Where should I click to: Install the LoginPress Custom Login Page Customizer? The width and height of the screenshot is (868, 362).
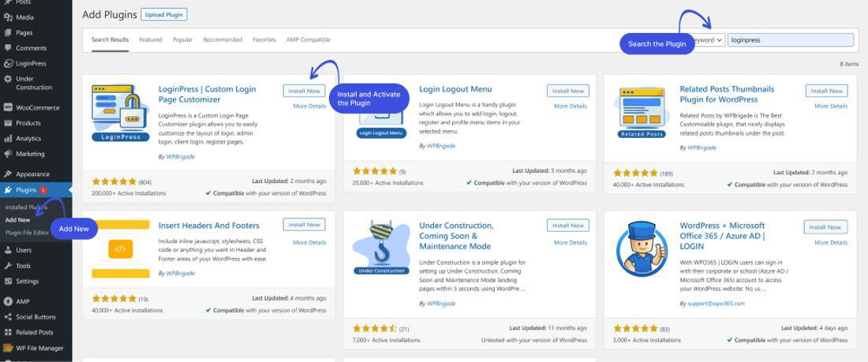[x=304, y=91]
